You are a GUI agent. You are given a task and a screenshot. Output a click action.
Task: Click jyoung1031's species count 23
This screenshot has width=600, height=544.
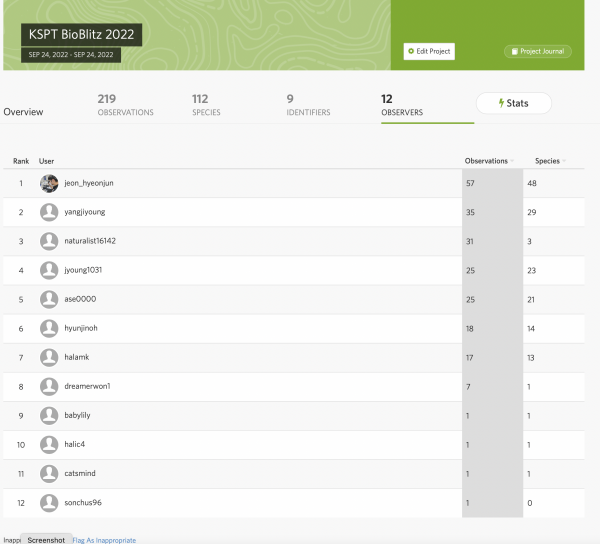pyautogui.click(x=532, y=270)
